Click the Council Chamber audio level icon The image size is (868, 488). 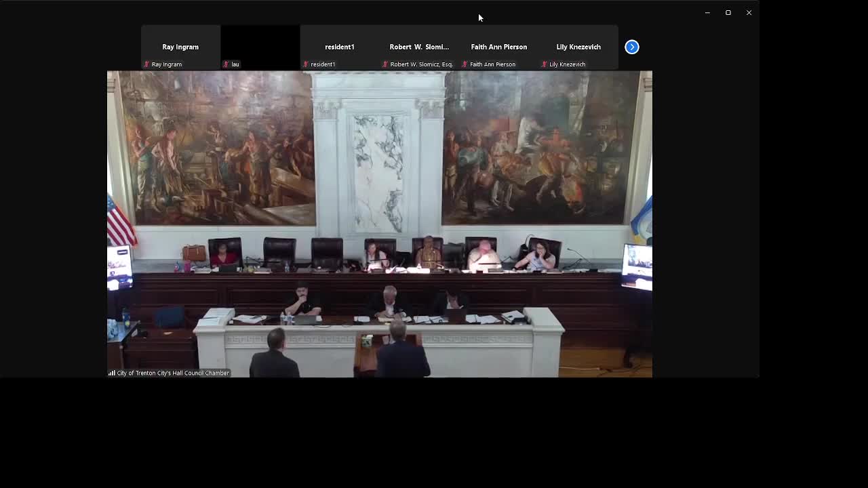tap(112, 373)
